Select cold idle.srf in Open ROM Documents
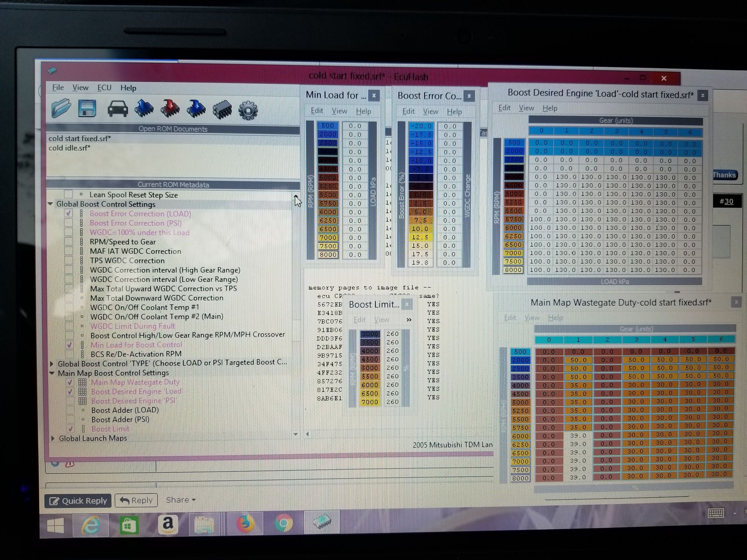This screenshot has height=560, width=747. (x=69, y=148)
